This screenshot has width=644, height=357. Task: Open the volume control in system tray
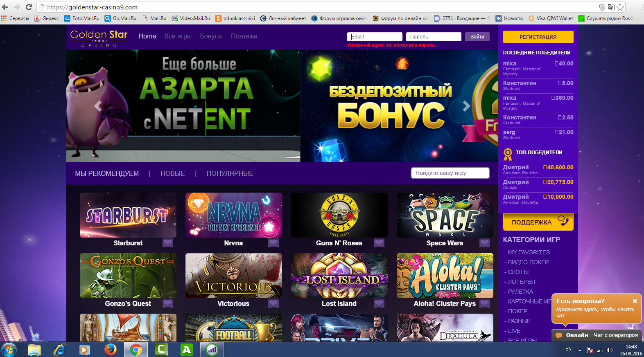(610, 350)
